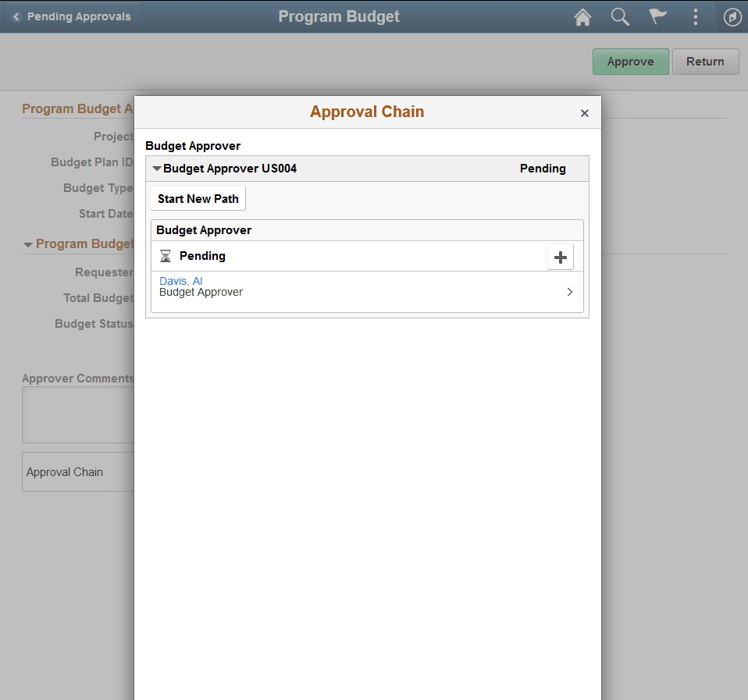Approve the program budget request

coord(630,61)
